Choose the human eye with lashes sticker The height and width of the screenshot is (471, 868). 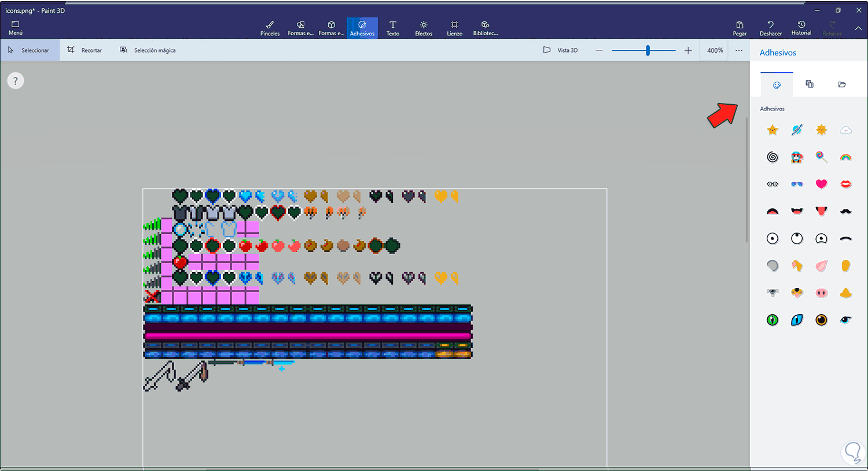pos(846,320)
